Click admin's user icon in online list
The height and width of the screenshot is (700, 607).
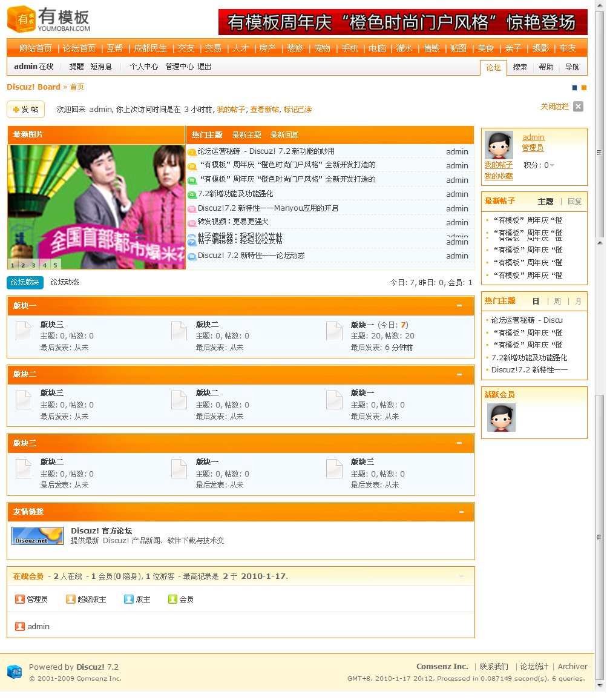point(19,626)
